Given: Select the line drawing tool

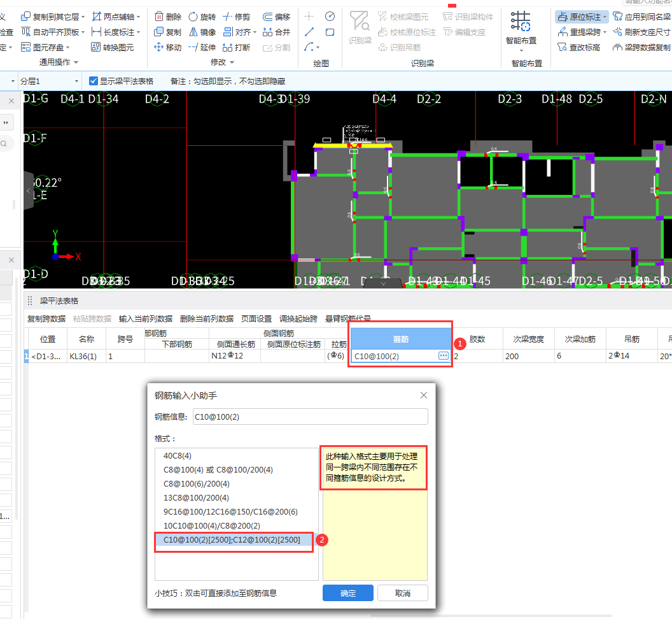Looking at the screenshot, I should (x=309, y=32).
